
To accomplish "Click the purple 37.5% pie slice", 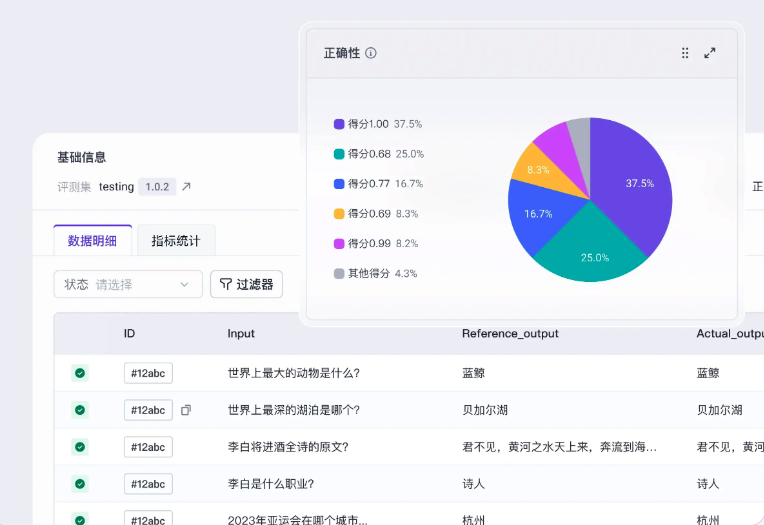I will pyautogui.click(x=635, y=185).
